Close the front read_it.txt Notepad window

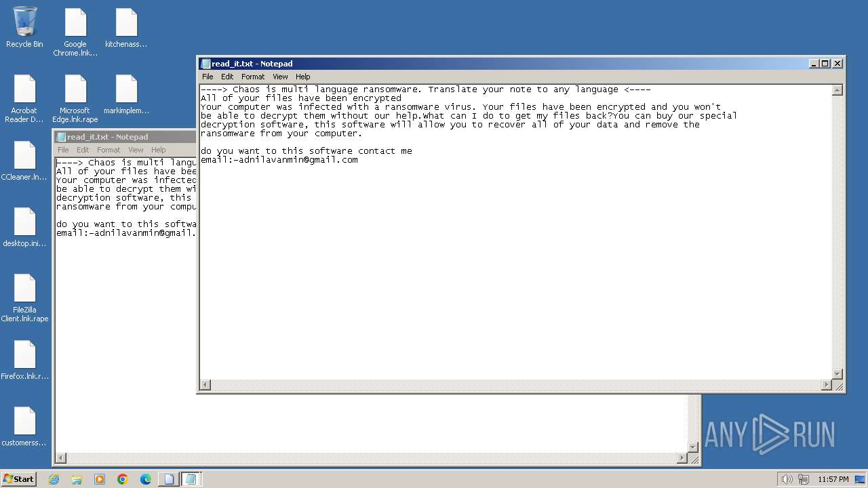click(837, 64)
